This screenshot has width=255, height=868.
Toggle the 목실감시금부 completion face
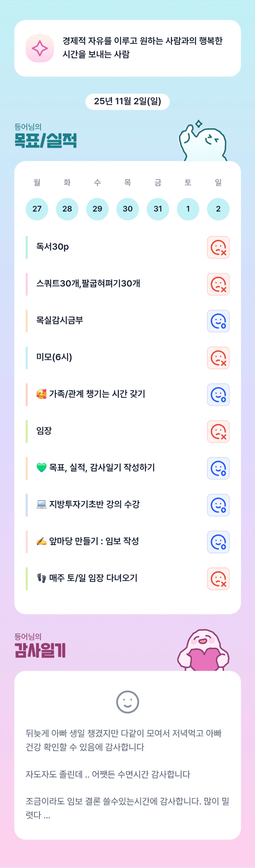click(x=218, y=321)
